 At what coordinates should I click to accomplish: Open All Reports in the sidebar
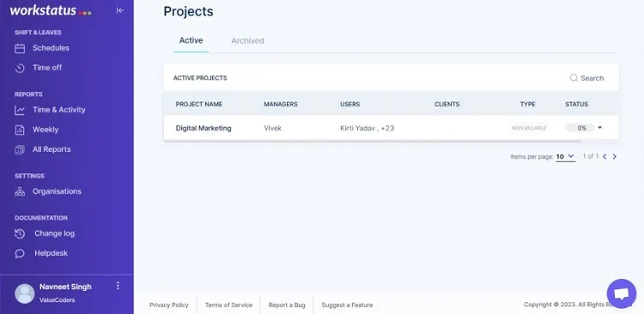click(52, 149)
